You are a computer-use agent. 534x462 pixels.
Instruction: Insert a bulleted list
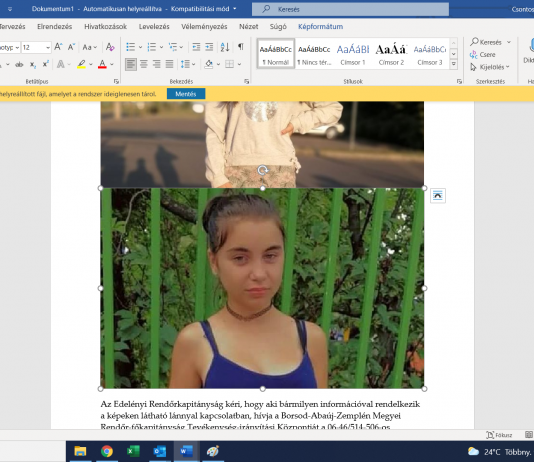point(130,47)
